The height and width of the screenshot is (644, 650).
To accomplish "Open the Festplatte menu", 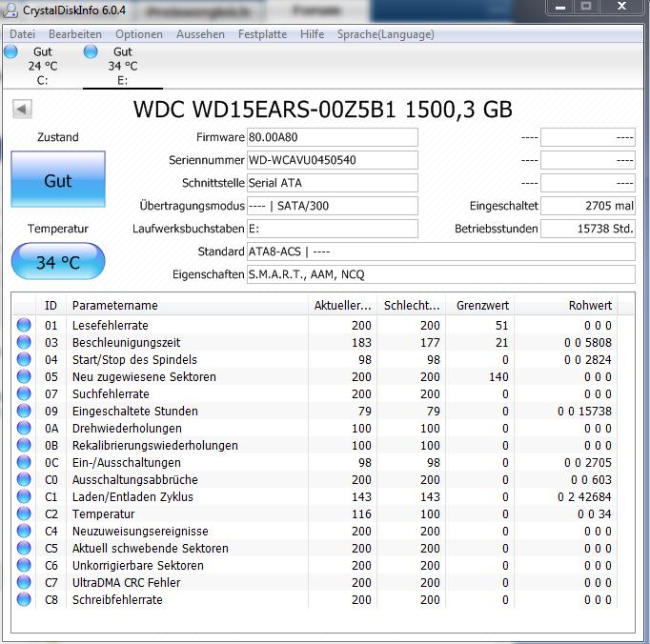I will pyautogui.click(x=262, y=34).
